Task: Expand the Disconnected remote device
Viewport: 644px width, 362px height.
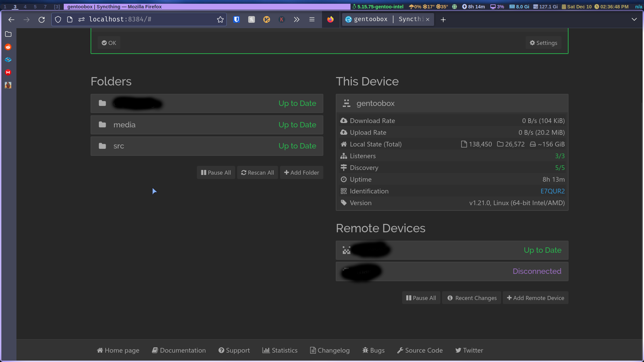Action: click(452, 271)
